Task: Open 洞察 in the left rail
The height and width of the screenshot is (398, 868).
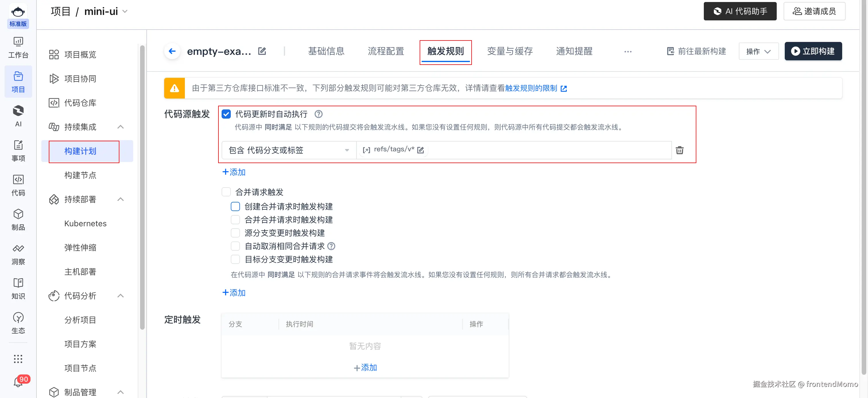Action: click(x=18, y=254)
